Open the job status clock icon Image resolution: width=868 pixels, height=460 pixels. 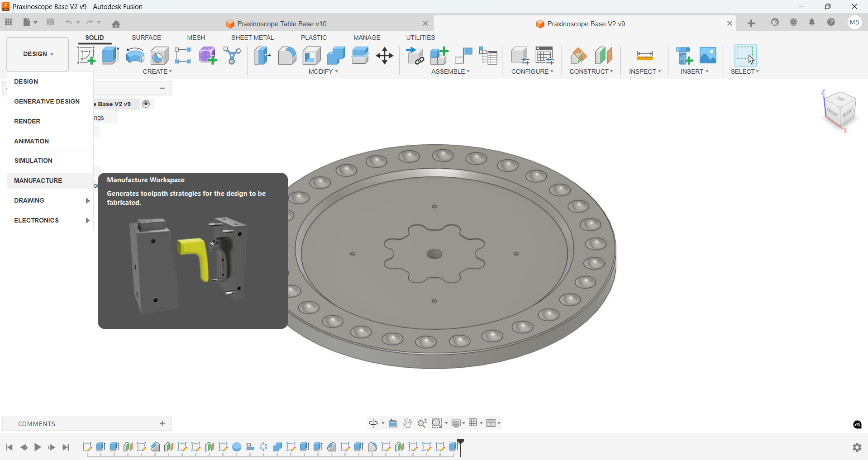(794, 22)
